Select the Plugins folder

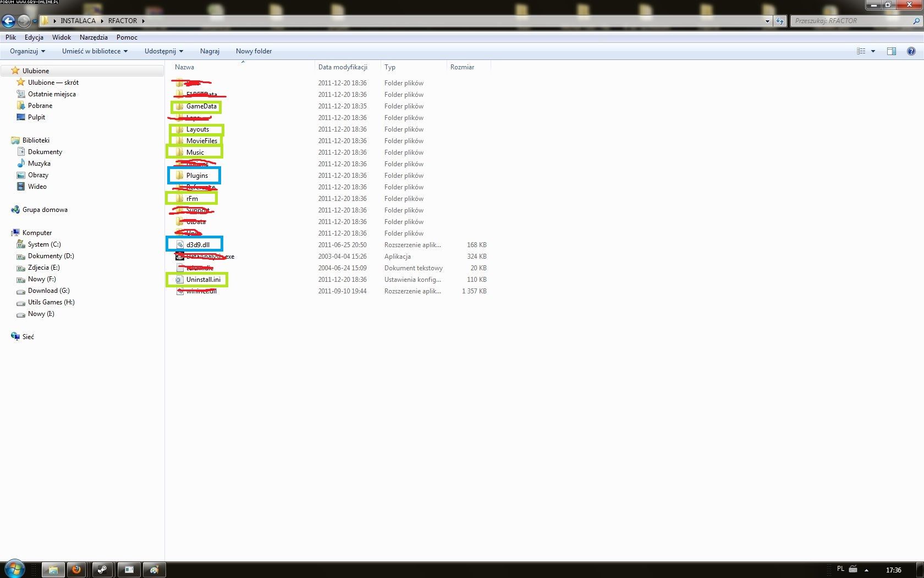click(x=197, y=176)
